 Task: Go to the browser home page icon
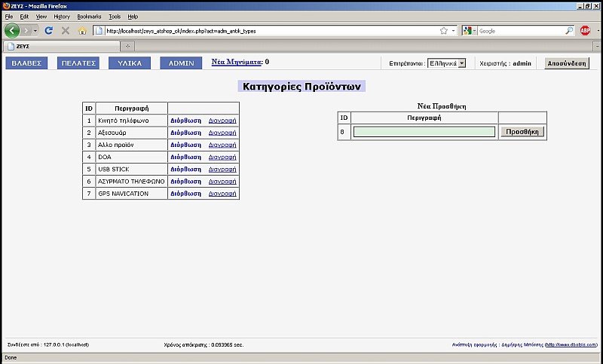(x=82, y=31)
